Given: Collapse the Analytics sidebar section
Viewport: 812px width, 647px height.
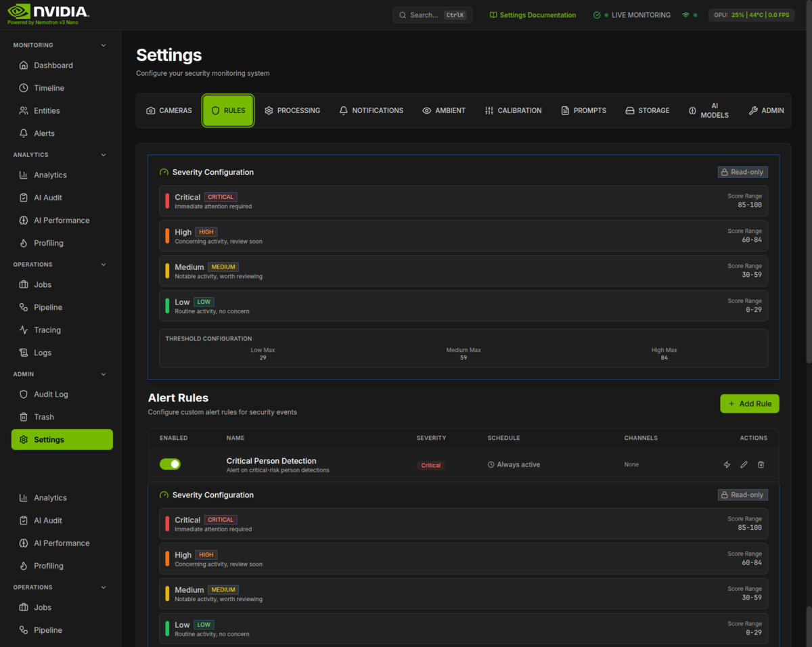Looking at the screenshot, I should click(104, 155).
